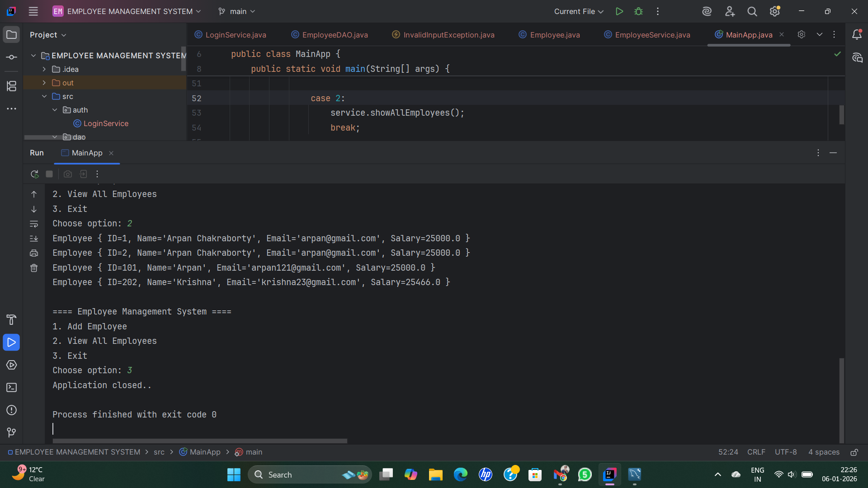868x488 pixels.
Task: Open Search Everywhere with the magnifier
Action: pos(752,11)
